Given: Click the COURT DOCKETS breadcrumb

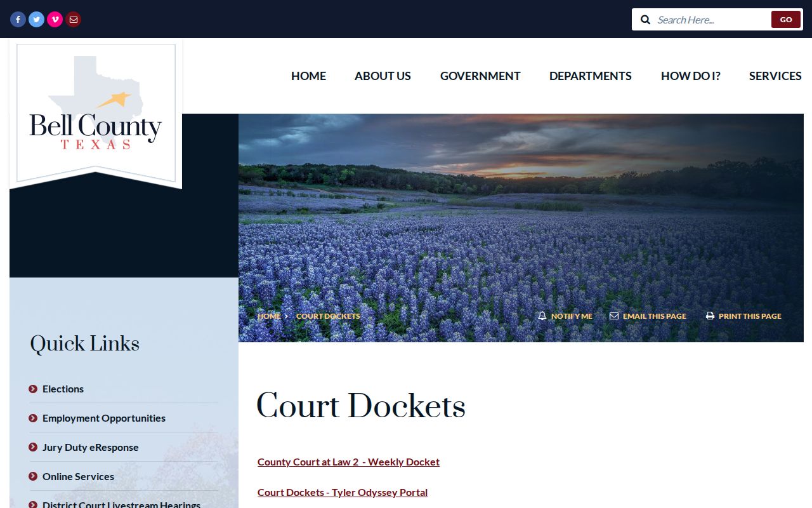Looking at the screenshot, I should [x=328, y=316].
